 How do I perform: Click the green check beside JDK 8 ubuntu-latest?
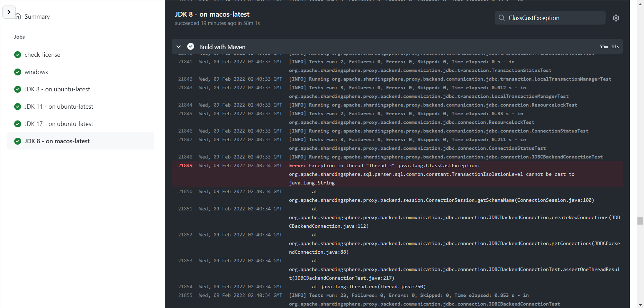[x=18, y=89]
